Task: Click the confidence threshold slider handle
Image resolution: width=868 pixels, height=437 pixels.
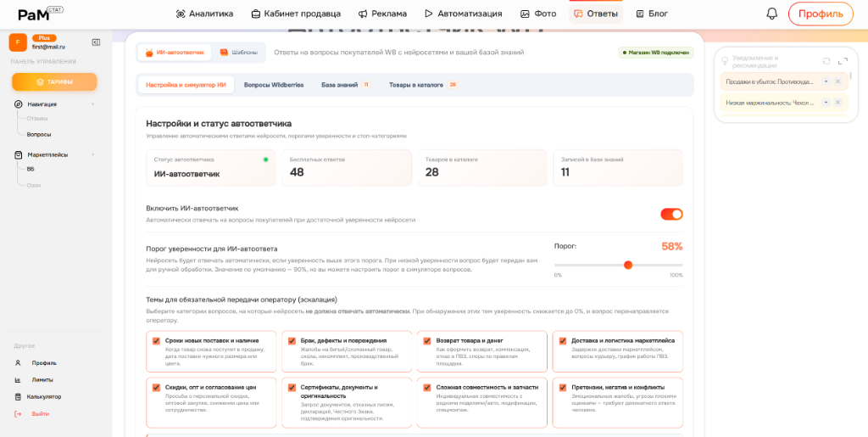Action: pyautogui.click(x=628, y=265)
